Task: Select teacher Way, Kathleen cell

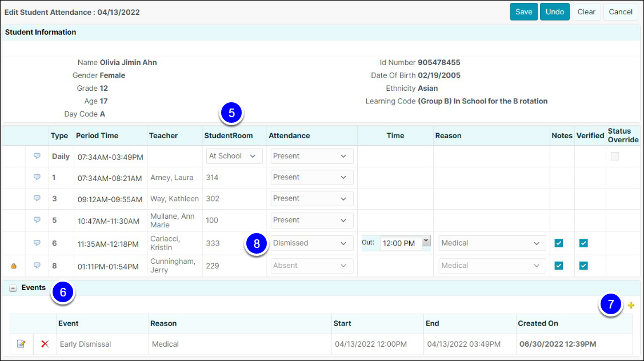Action: coord(174,199)
